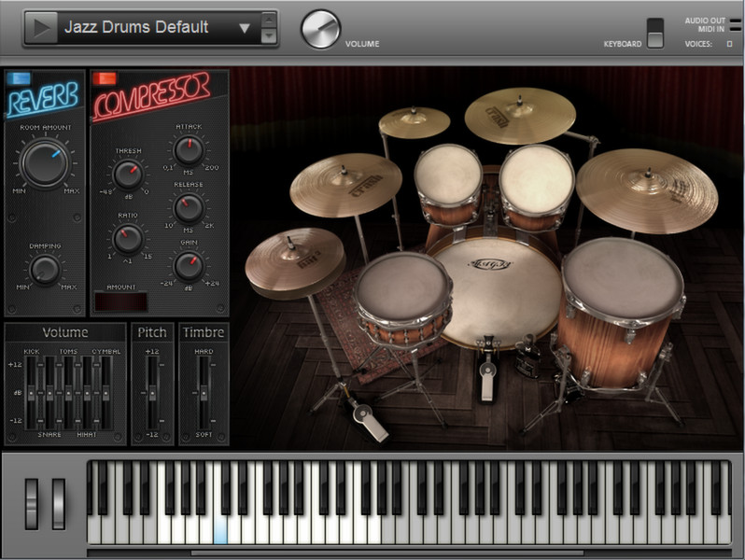Viewport: 745px width, 560px height.
Task: Hit the large top-center crash cymbal
Action: click(520, 116)
